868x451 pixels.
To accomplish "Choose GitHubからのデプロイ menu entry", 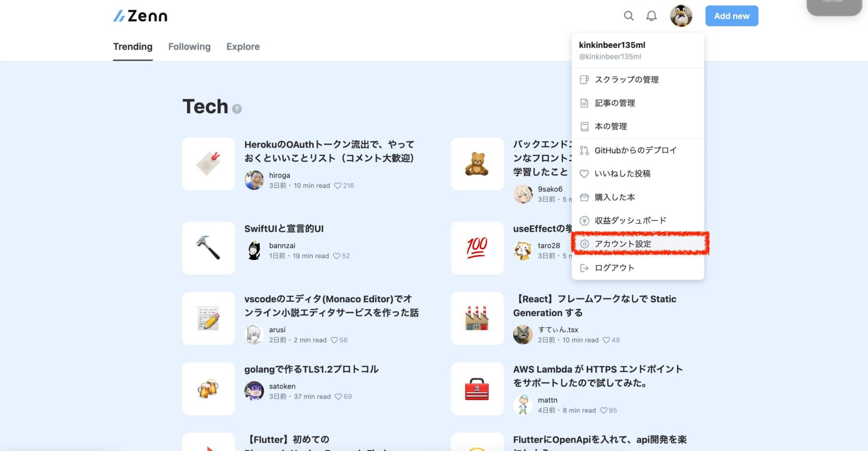I will click(x=635, y=150).
